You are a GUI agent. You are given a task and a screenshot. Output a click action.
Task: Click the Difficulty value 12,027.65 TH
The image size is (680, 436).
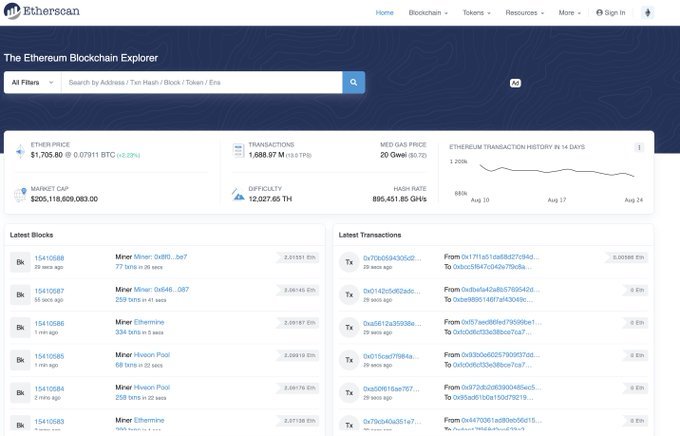pos(270,199)
